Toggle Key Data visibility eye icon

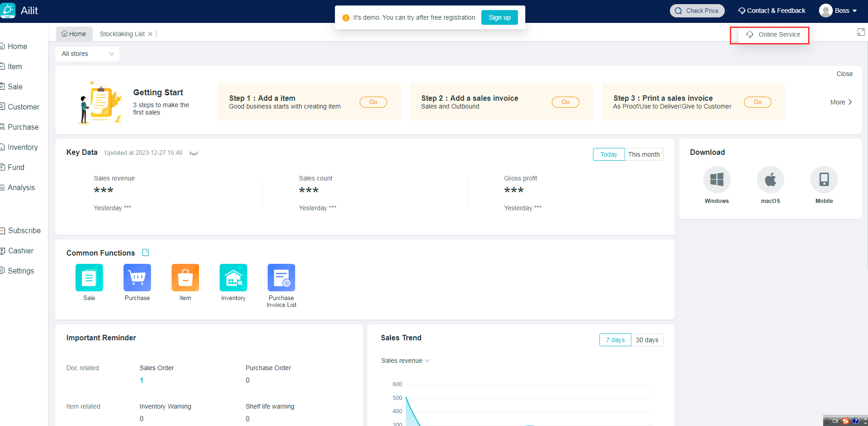click(194, 153)
